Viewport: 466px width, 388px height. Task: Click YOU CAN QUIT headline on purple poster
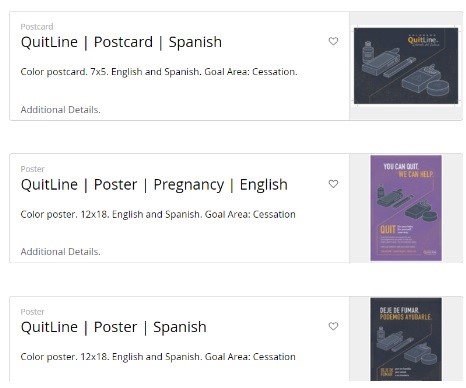coord(401,166)
